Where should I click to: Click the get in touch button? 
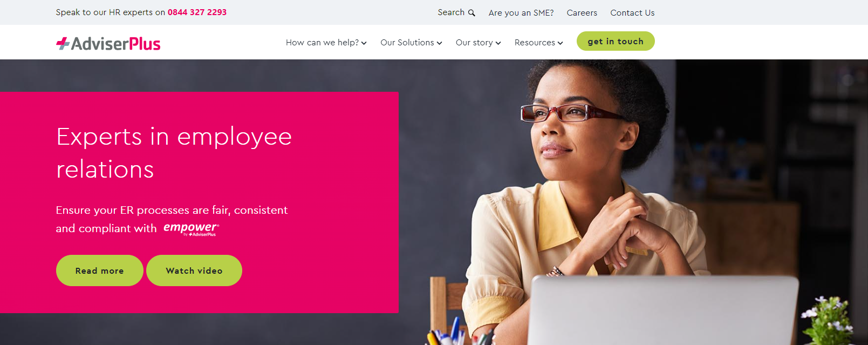tap(616, 41)
